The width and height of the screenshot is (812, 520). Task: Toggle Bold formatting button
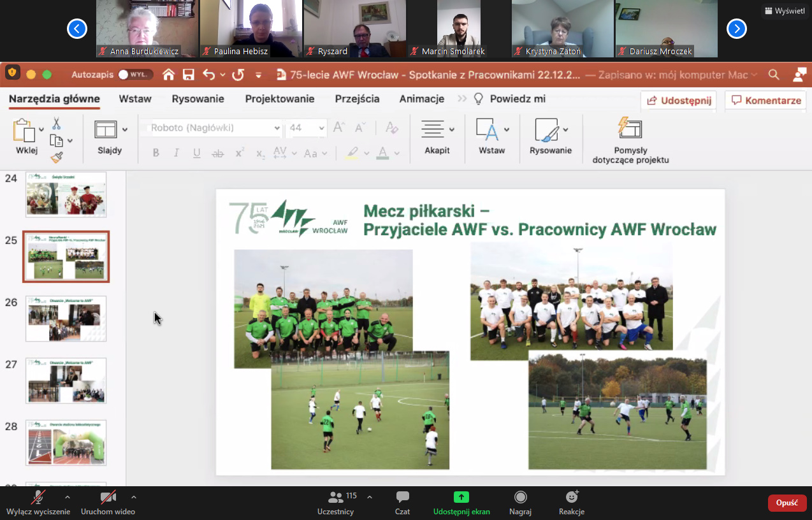tap(156, 153)
